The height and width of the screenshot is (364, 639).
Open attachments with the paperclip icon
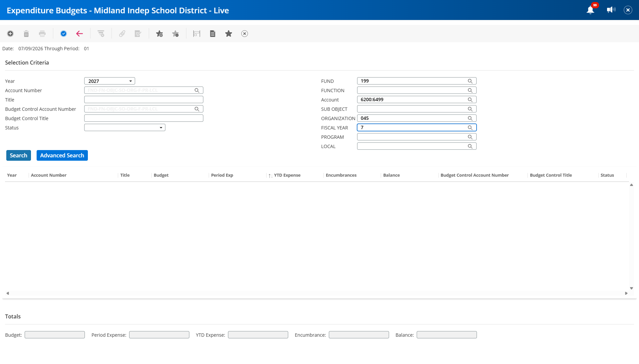(122, 34)
